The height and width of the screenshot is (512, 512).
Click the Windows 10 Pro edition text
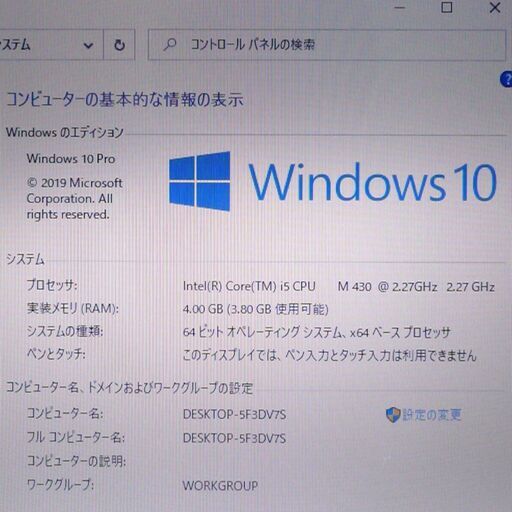pyautogui.click(x=71, y=159)
